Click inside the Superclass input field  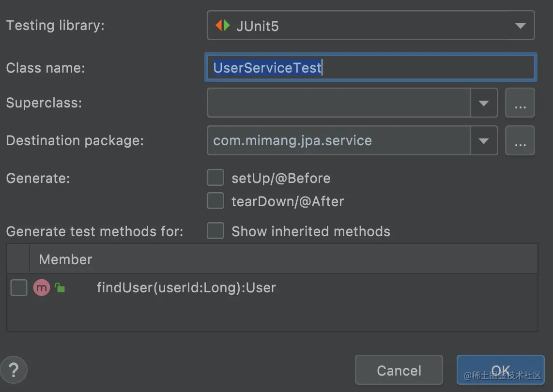[338, 103]
